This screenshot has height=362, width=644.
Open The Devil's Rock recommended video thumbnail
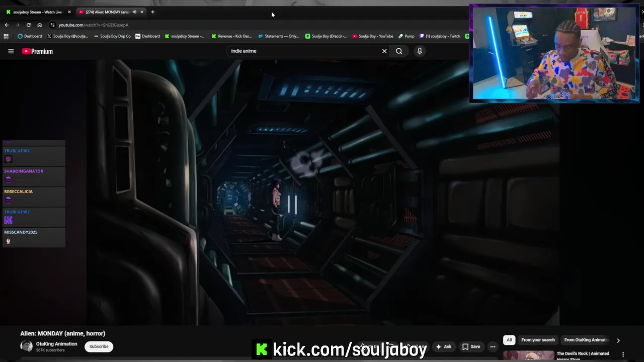528,356
